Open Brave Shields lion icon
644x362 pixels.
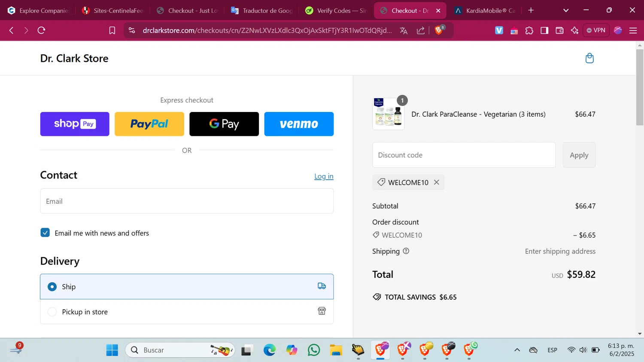point(439,30)
